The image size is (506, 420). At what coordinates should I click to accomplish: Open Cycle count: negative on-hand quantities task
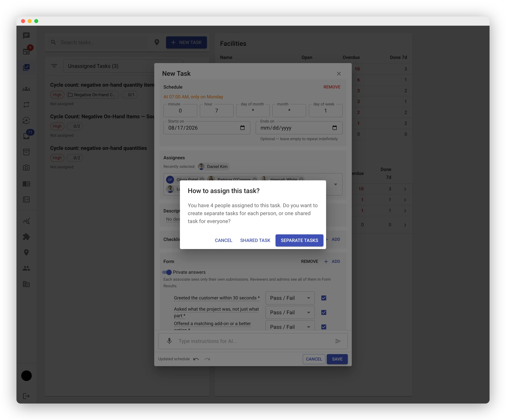pyautogui.click(x=98, y=148)
